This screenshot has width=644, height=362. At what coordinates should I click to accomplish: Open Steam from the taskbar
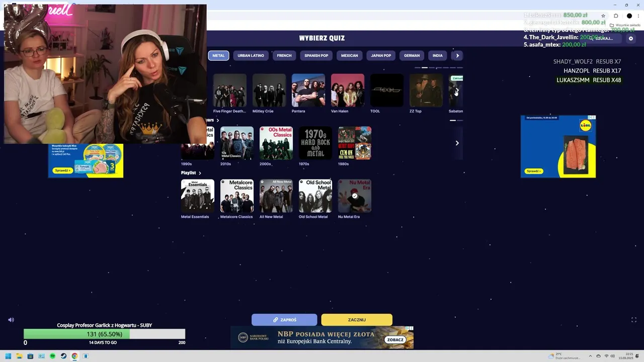(63, 356)
